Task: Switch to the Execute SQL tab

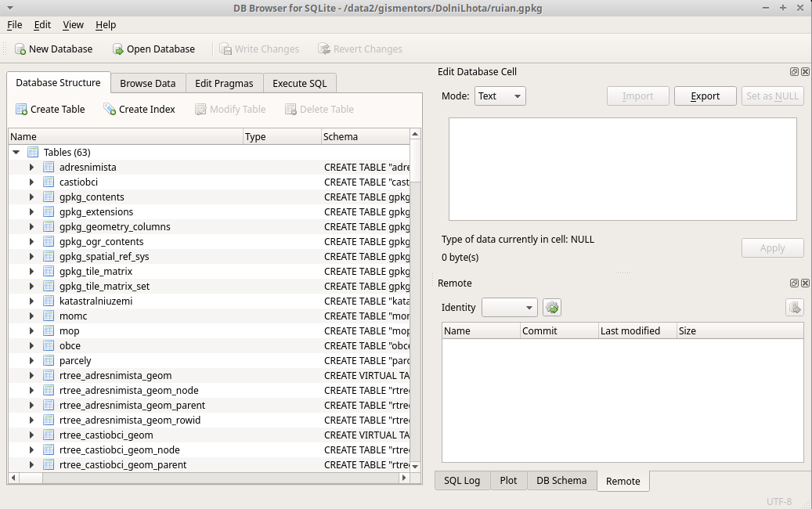Action: 300,83
